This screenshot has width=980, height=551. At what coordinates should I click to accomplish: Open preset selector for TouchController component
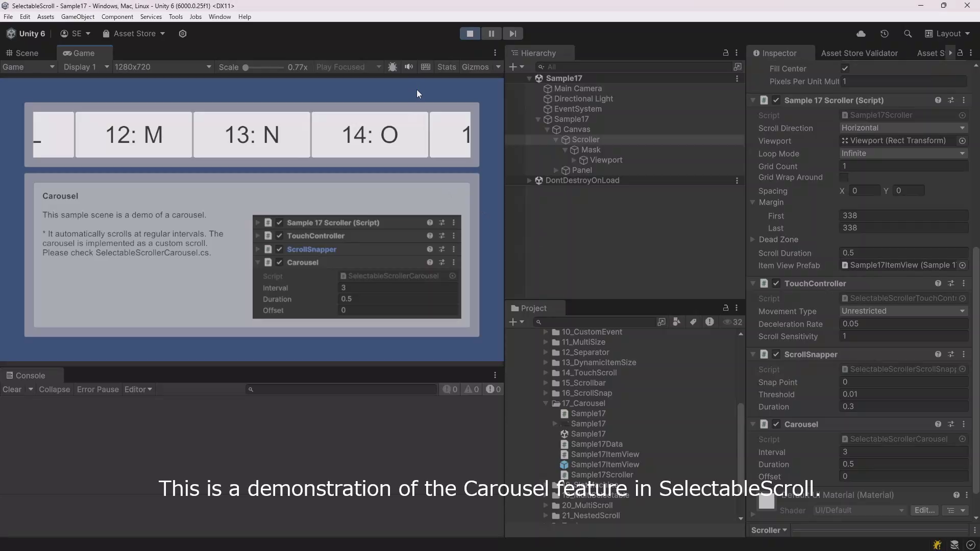point(951,284)
